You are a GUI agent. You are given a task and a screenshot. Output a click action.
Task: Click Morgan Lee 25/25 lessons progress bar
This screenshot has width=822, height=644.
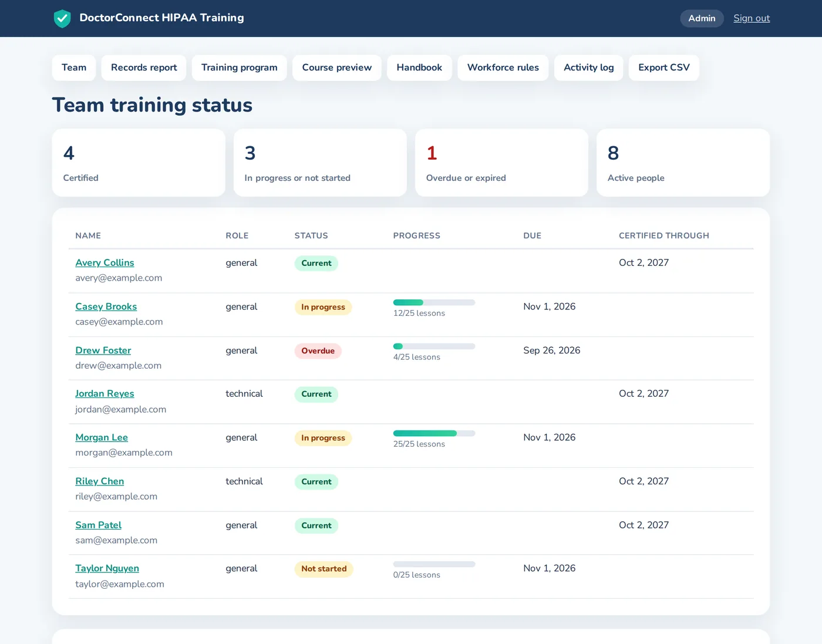coord(434,433)
